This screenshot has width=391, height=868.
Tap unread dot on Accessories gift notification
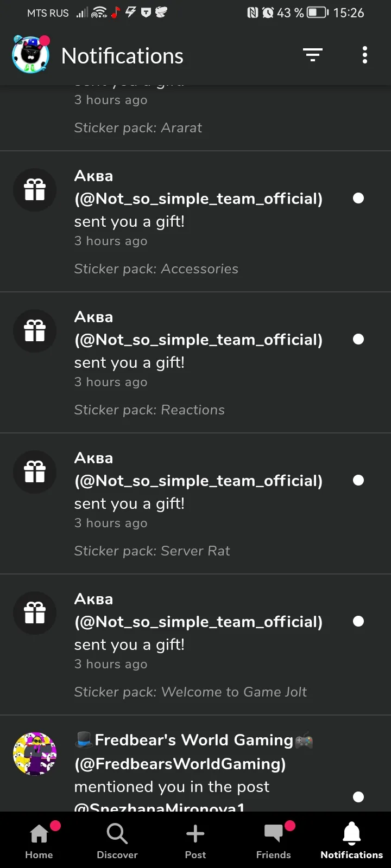pos(358,198)
